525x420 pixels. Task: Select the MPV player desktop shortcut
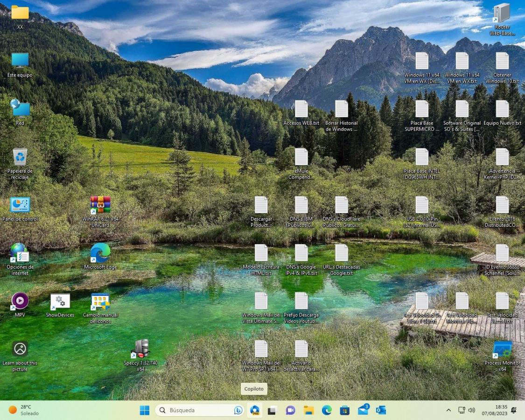[x=20, y=301]
